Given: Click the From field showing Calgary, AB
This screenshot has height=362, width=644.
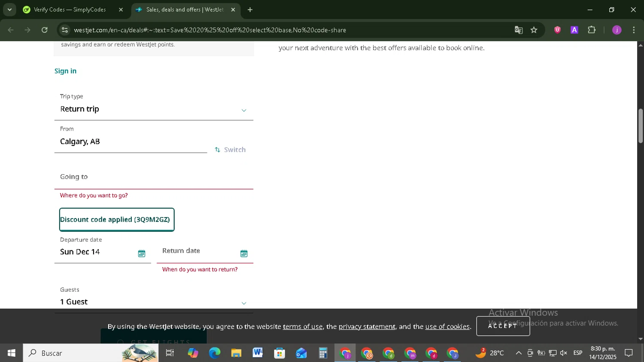Looking at the screenshot, I should 131,142.
